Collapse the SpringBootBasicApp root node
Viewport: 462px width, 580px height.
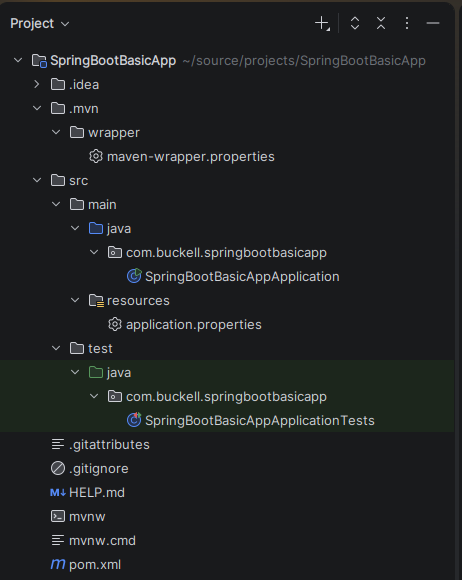click(x=18, y=60)
